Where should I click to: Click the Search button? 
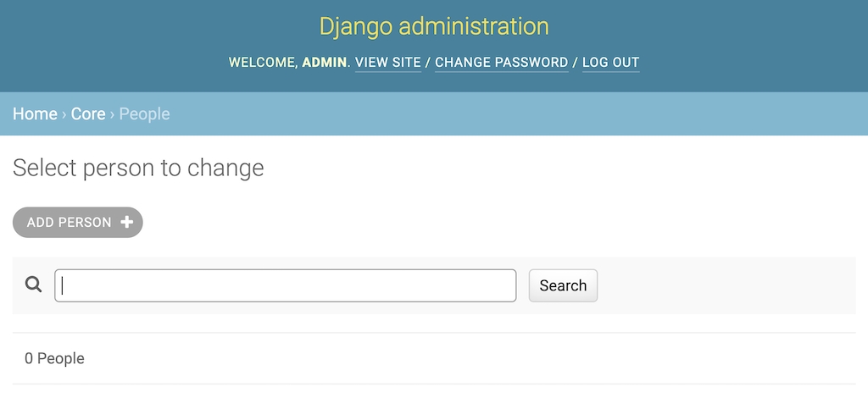[x=563, y=285]
